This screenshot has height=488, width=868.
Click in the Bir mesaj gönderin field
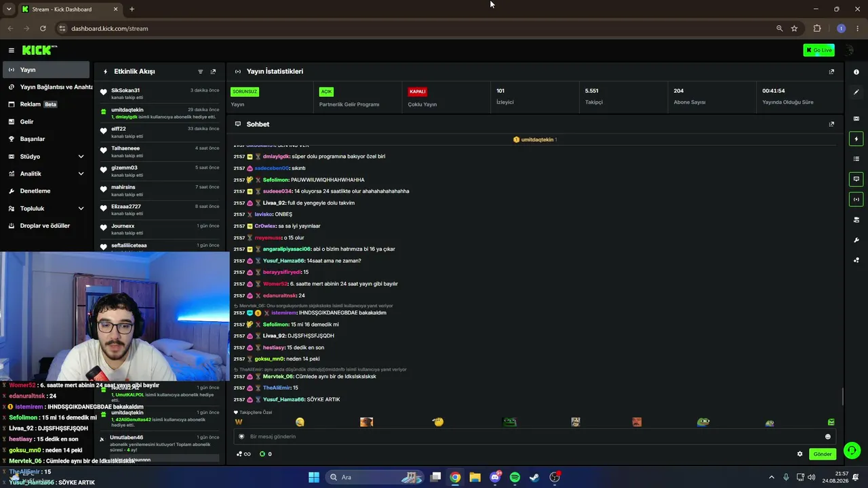tap(534, 436)
